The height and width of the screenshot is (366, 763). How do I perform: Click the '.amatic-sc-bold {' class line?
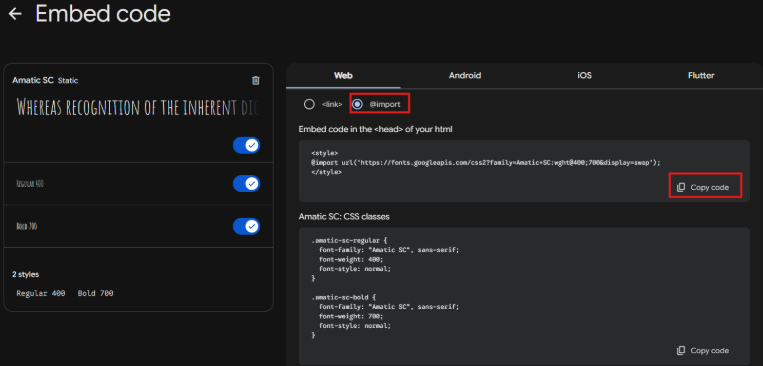coord(345,296)
